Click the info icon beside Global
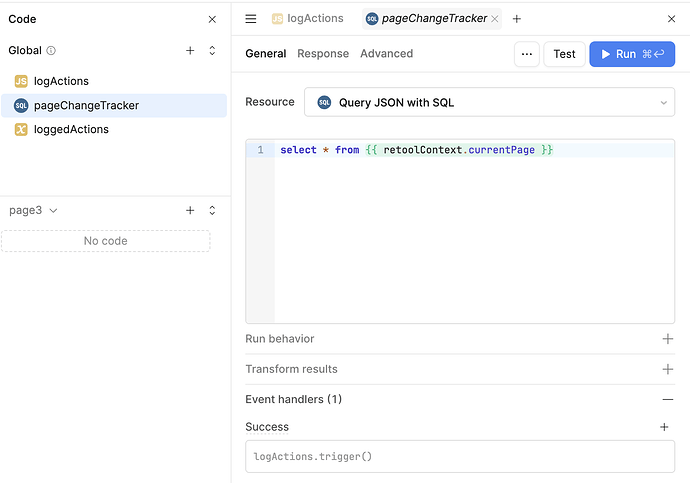This screenshot has width=690, height=483. (51, 50)
